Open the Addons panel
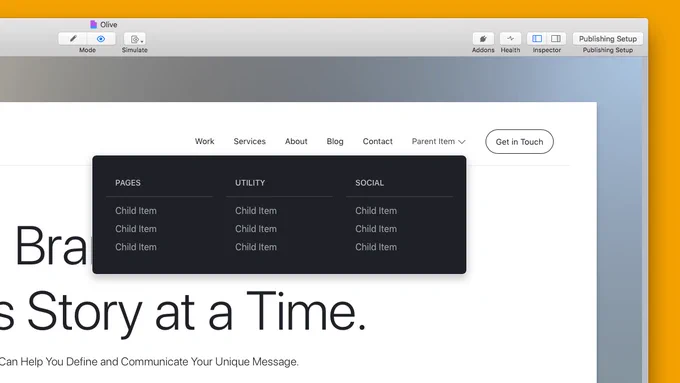This screenshot has height=383, width=680. click(483, 39)
